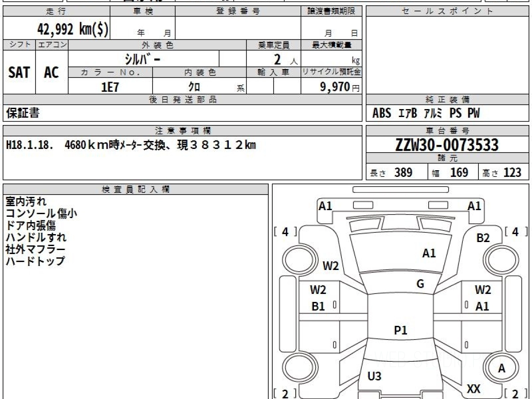The image size is (532, 399).
Task: Select the 車台番号 header
Action: tap(447, 131)
